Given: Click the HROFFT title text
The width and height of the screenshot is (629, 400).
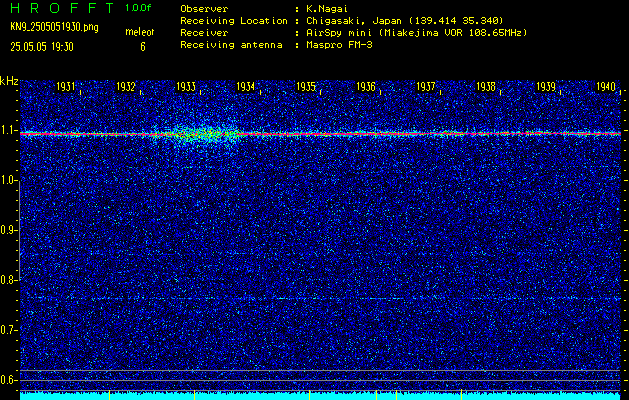Looking at the screenshot, I should click(x=62, y=8).
